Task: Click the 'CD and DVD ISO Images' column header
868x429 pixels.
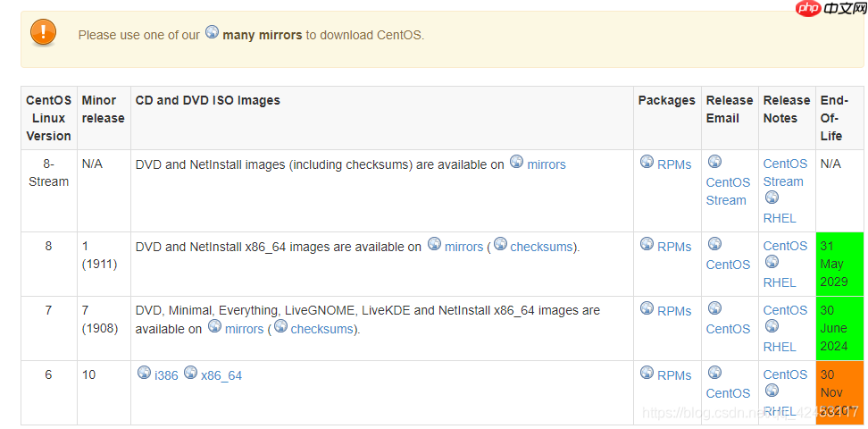Action: (x=207, y=100)
